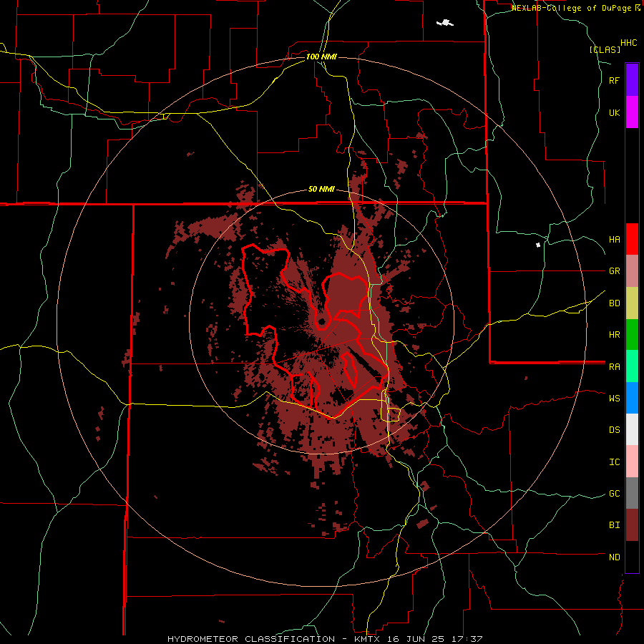
Task: Click the RA light green legend swatch
Action: point(632,366)
